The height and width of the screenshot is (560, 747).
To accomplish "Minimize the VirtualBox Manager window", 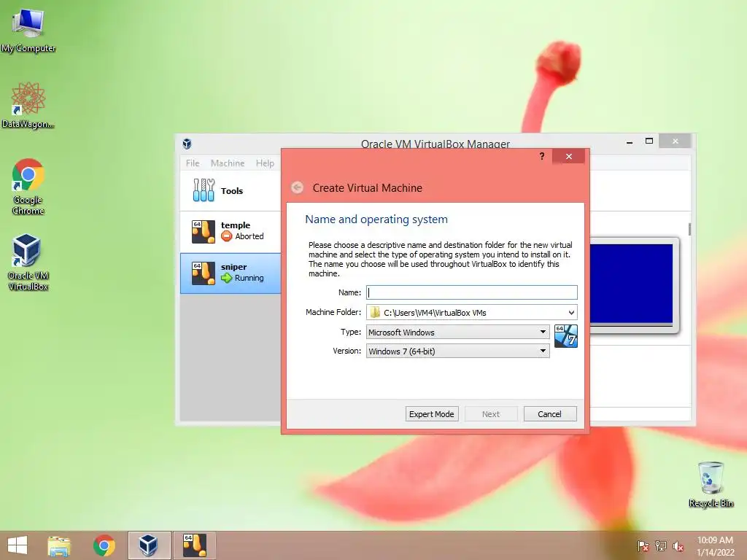I will click(630, 141).
